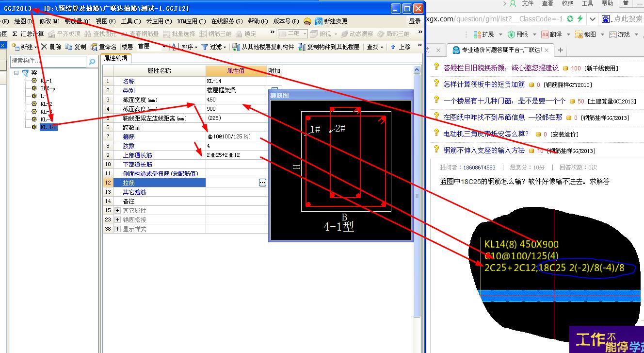Open link 在图纸中咋找不到吊筋信息
This screenshot has width=644, height=353.
point(503,118)
